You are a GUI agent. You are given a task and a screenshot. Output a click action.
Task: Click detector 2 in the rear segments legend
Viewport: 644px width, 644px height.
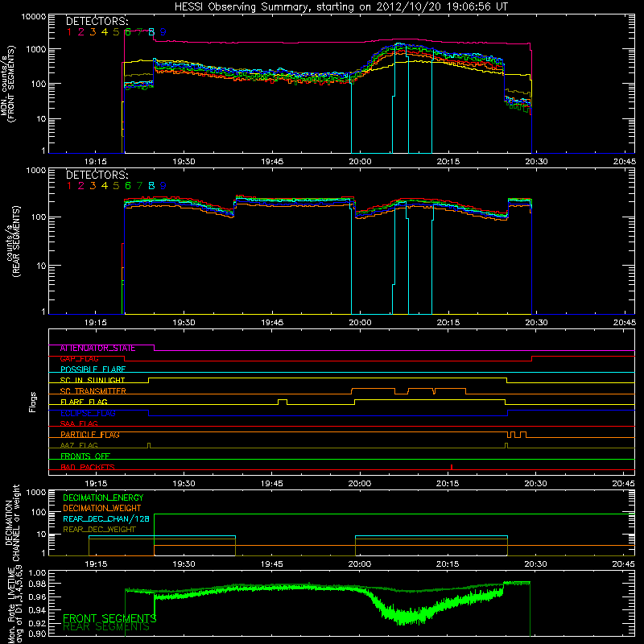point(81,186)
